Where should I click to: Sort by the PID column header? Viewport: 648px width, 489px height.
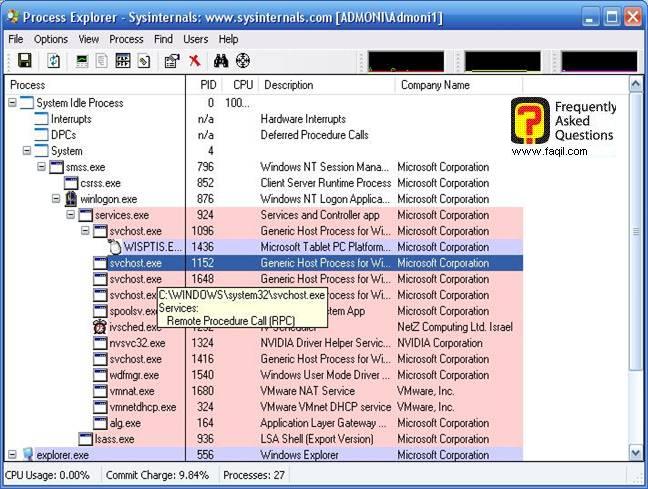click(x=204, y=85)
